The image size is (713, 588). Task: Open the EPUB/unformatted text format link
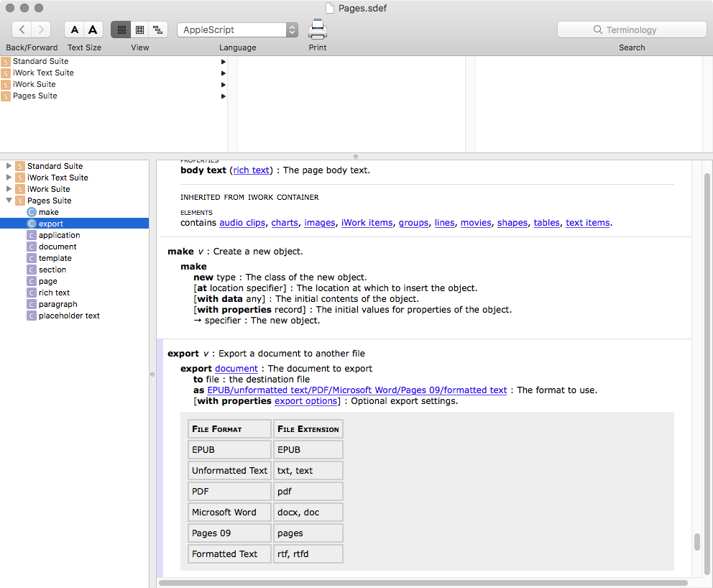tap(357, 390)
